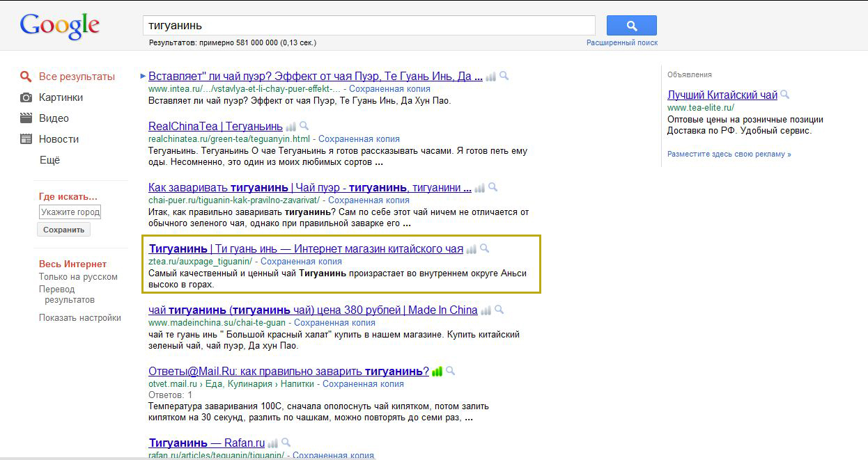Open Тигуанинь — Rafan.ru result
The height and width of the screenshot is (460, 868).
tap(207, 443)
